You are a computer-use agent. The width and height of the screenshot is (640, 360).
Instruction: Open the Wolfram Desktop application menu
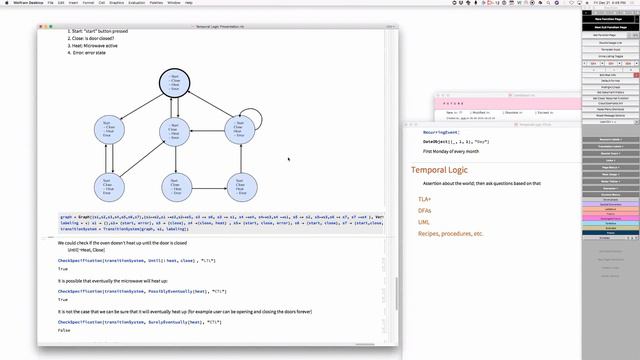point(28,2)
